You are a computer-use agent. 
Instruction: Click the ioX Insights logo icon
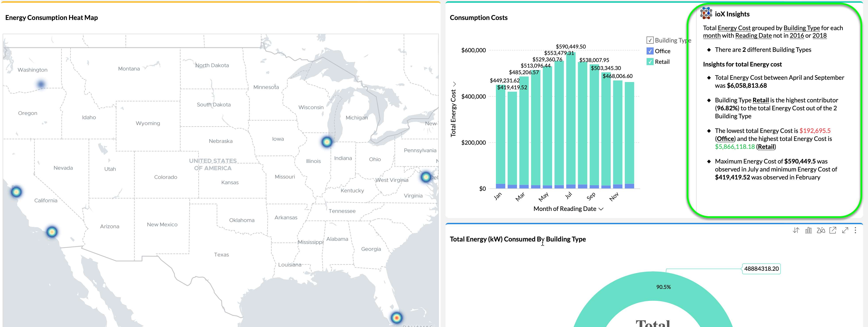pyautogui.click(x=706, y=14)
